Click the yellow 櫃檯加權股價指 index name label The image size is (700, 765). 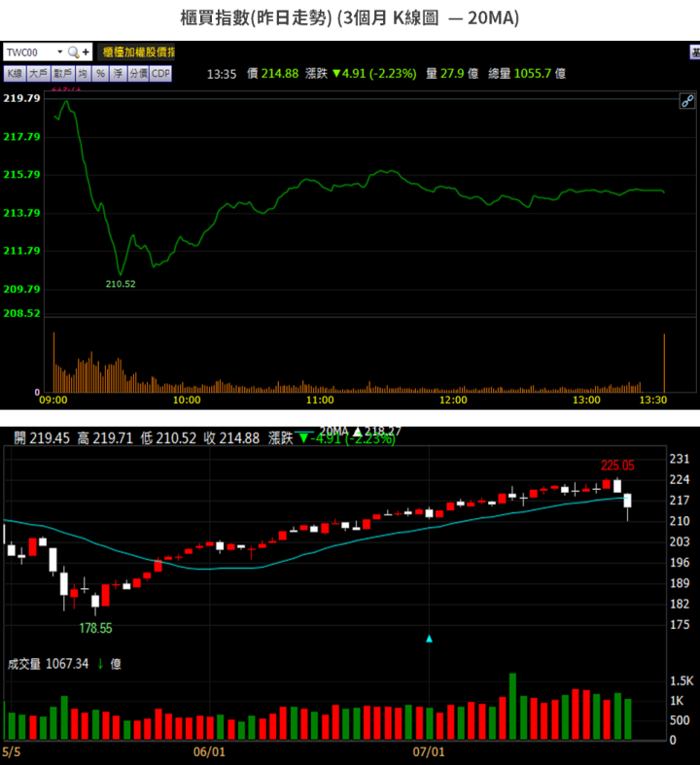pos(138,52)
